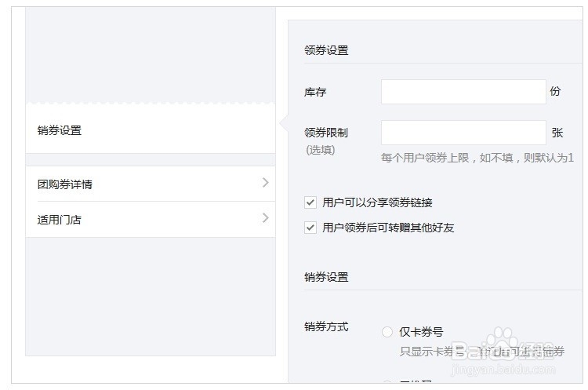Click the 领券设置 section heading

pos(326,50)
